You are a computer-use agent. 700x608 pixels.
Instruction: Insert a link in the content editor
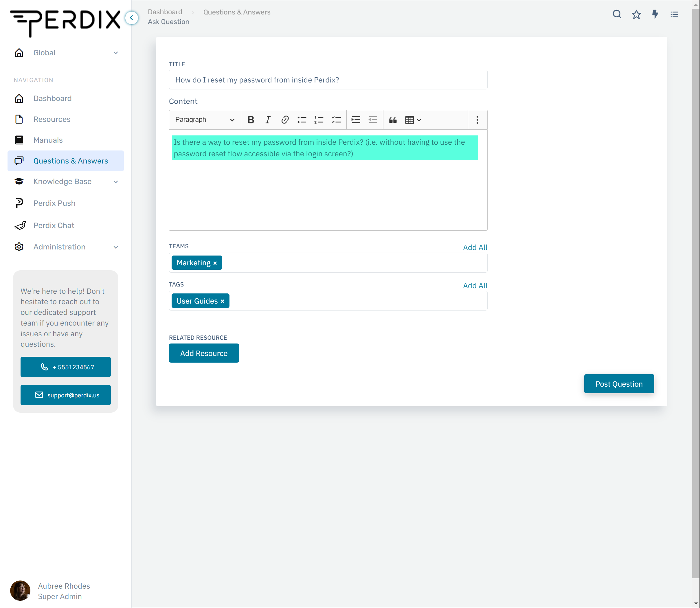click(x=285, y=120)
